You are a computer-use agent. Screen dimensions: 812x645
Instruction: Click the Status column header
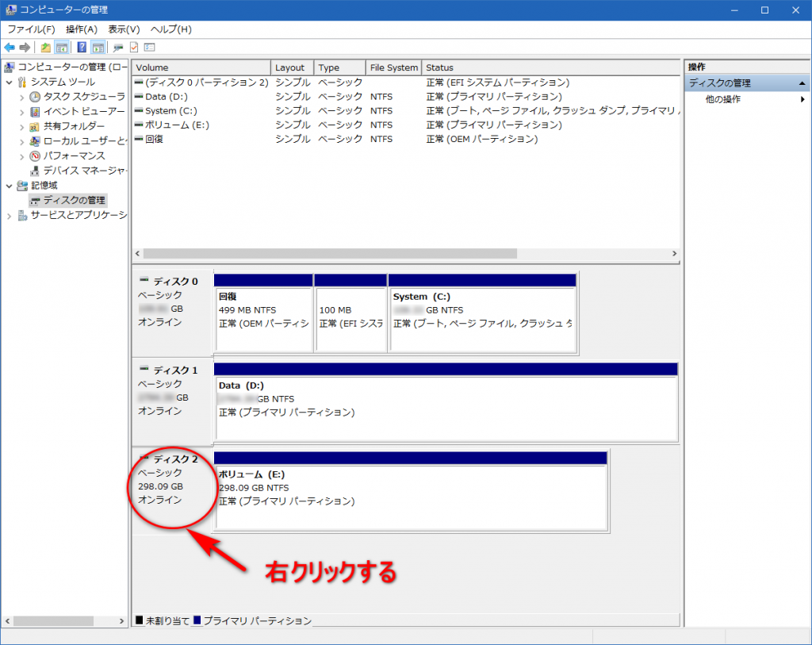tap(440, 67)
